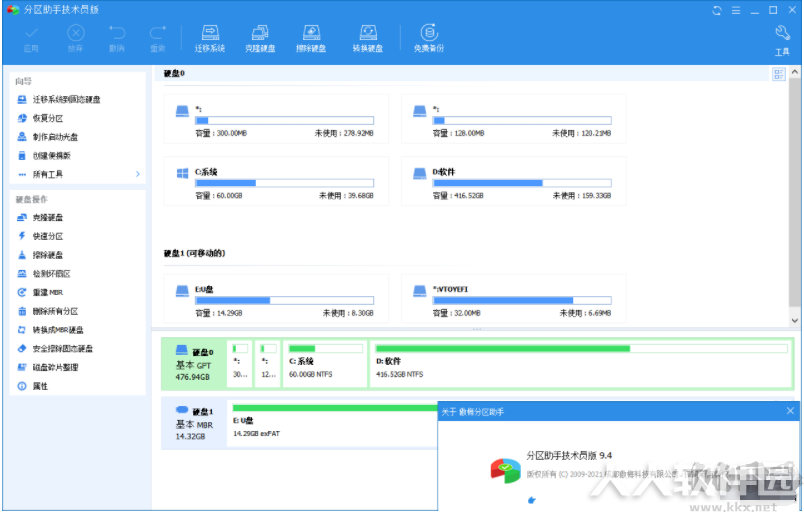
Task: Expand the 所有工具 chevron
Action: coord(137,174)
